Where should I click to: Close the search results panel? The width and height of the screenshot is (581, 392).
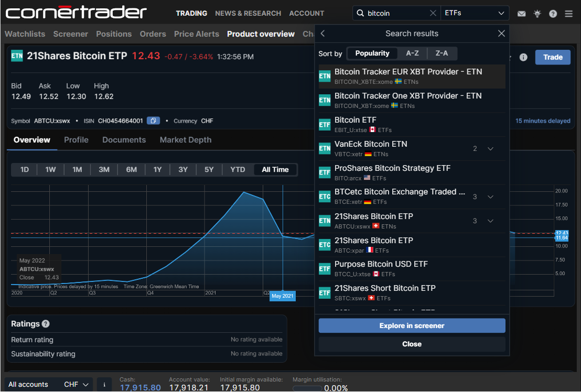[501, 34]
